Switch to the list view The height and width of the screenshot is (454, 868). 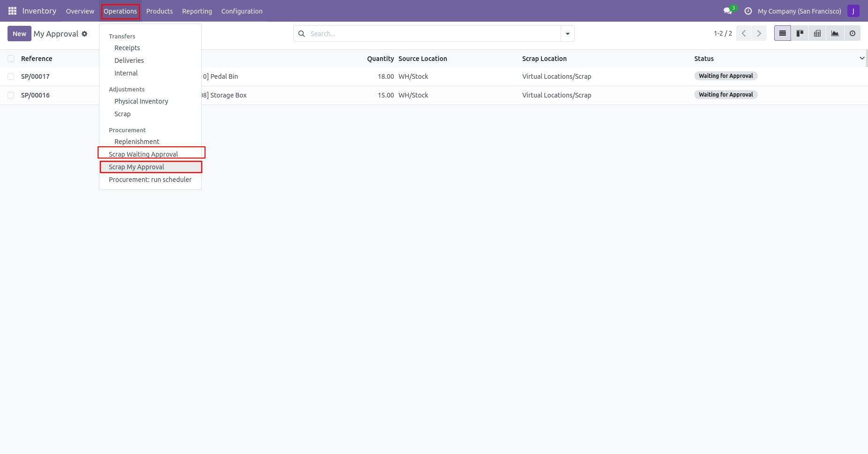[782, 33]
